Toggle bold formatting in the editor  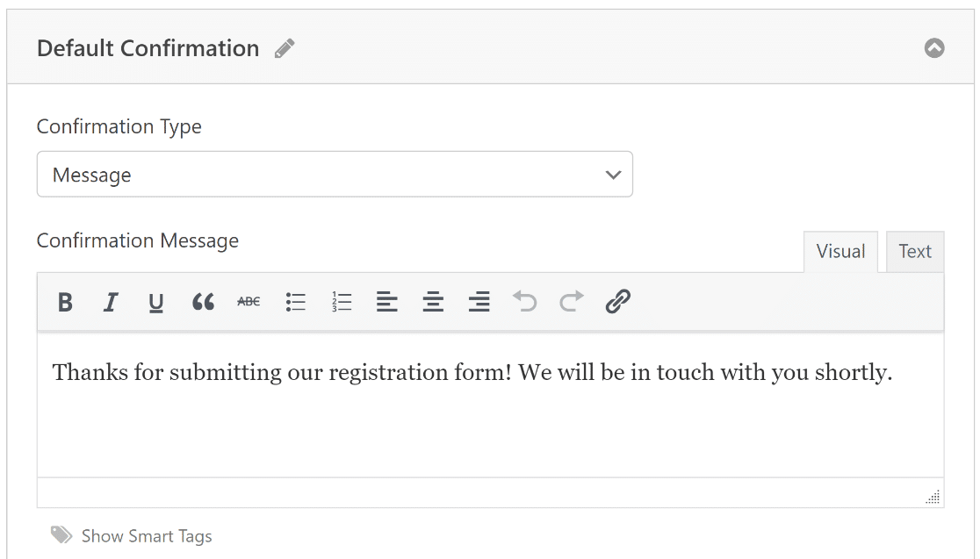click(x=65, y=303)
